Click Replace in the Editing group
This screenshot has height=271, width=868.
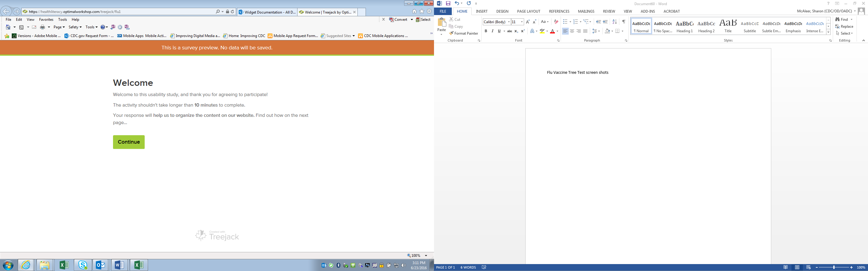(844, 26)
